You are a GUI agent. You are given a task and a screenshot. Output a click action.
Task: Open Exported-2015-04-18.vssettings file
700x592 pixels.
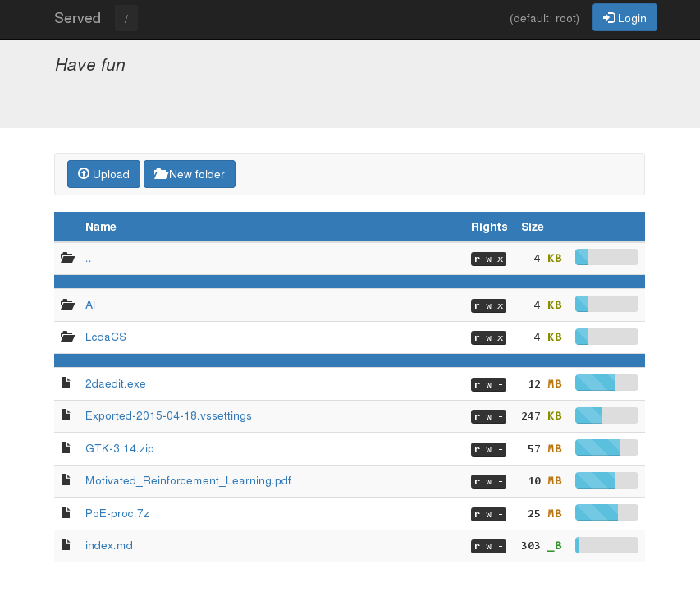click(168, 416)
